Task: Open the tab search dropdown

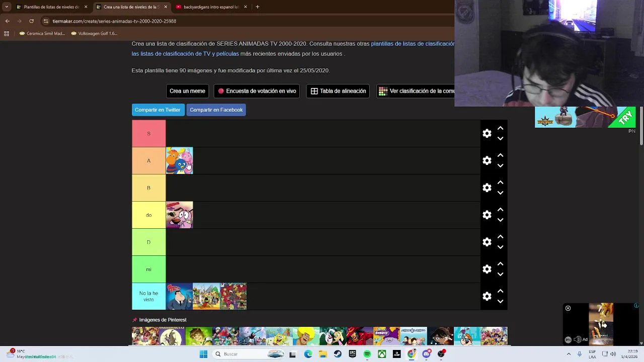Action: (x=6, y=7)
